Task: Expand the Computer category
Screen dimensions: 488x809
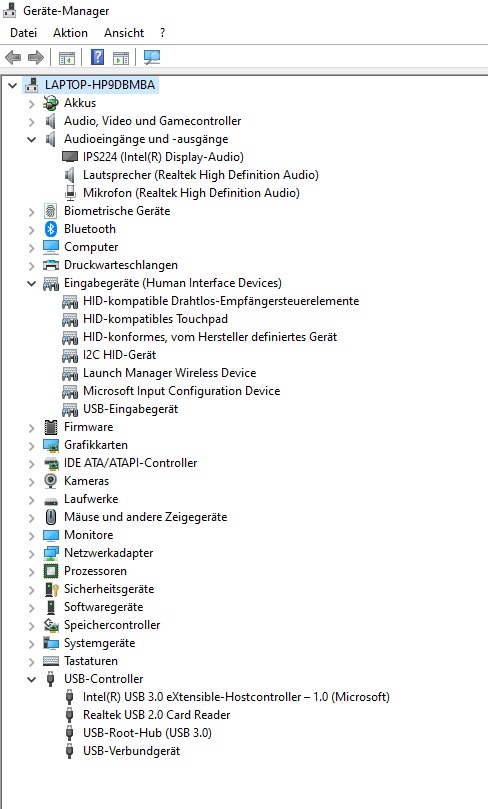Action: (x=31, y=247)
